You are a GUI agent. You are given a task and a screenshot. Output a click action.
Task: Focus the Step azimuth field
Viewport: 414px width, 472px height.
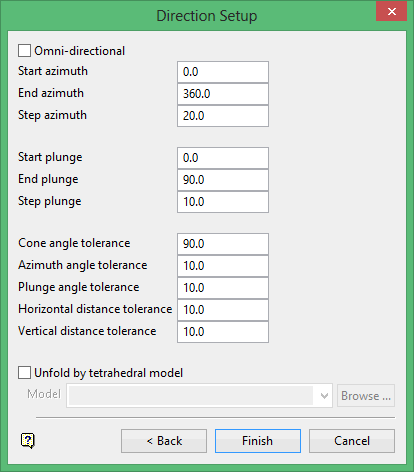223,116
